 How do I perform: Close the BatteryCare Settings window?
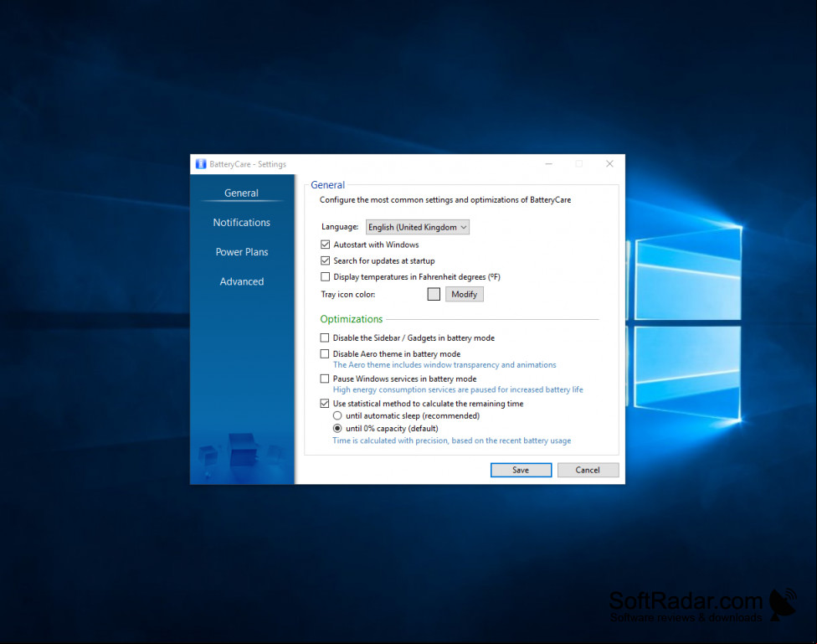pos(609,164)
